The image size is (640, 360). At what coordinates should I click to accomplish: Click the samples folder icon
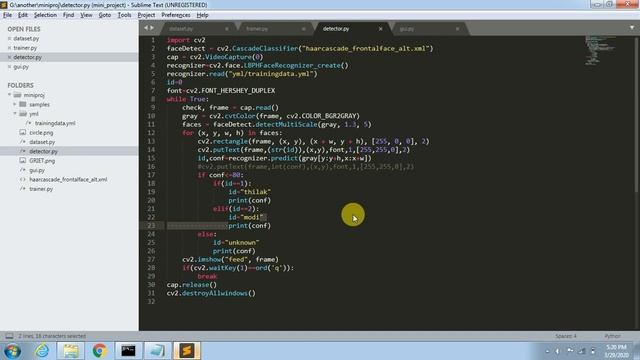tap(23, 104)
